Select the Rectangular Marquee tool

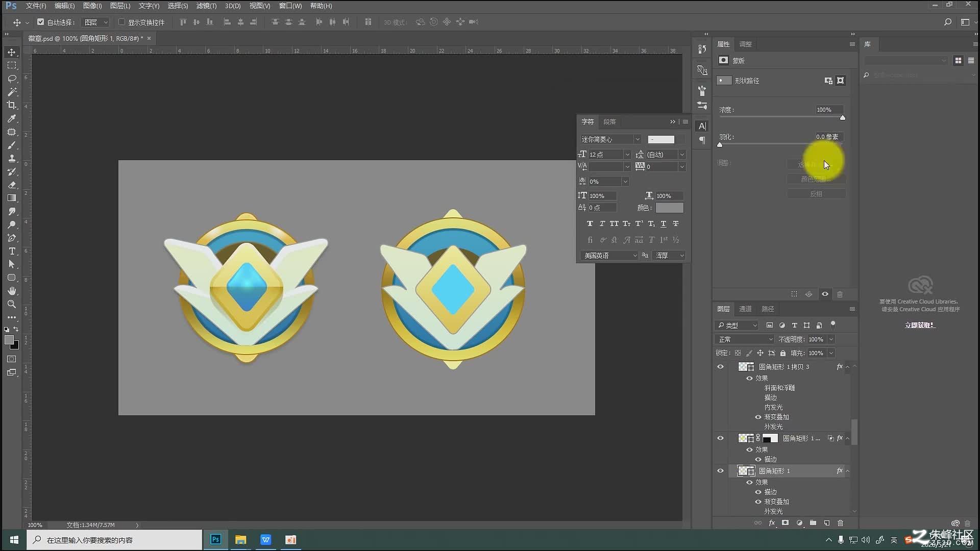12,66
